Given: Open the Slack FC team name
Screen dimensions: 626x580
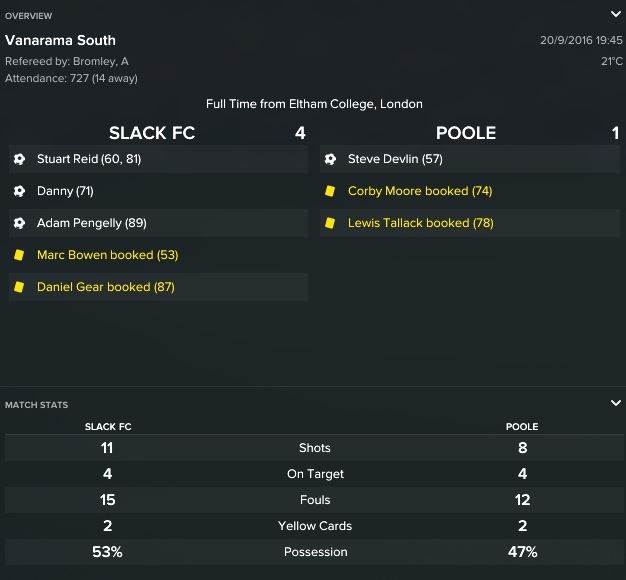Looking at the screenshot, I should 152,133.
